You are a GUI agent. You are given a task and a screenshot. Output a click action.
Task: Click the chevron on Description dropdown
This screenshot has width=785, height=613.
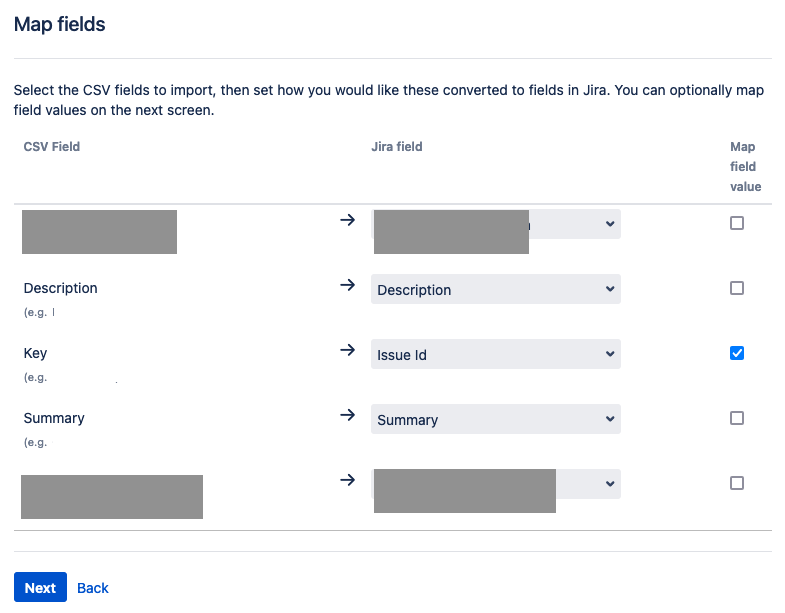pyautogui.click(x=610, y=289)
